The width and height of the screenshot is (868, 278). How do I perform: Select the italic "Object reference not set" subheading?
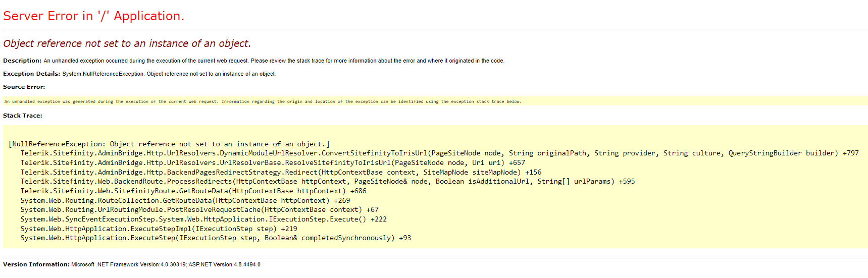click(x=127, y=44)
